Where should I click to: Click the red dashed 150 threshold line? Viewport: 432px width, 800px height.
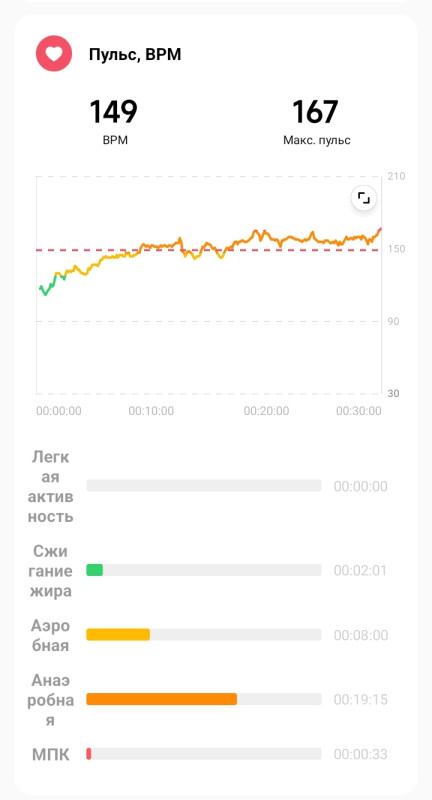click(208, 250)
